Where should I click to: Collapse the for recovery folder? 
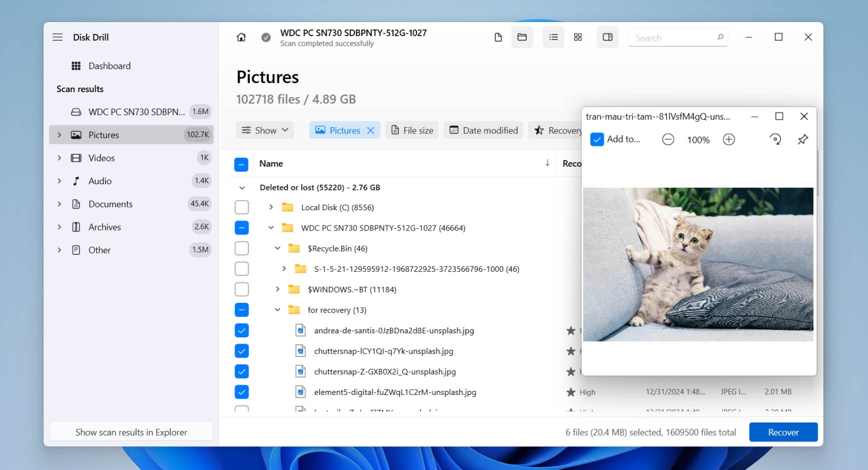pos(277,310)
